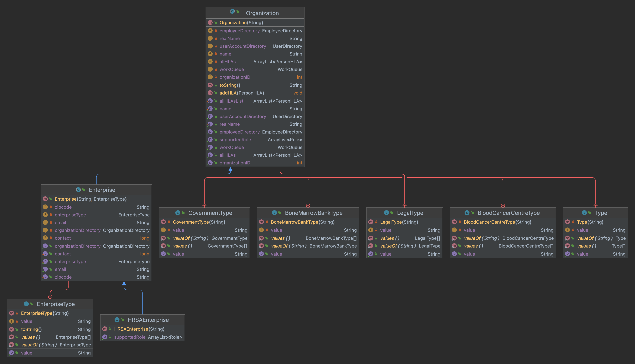Select the values() method in LegalType
The image size is (635, 364).
390,238
